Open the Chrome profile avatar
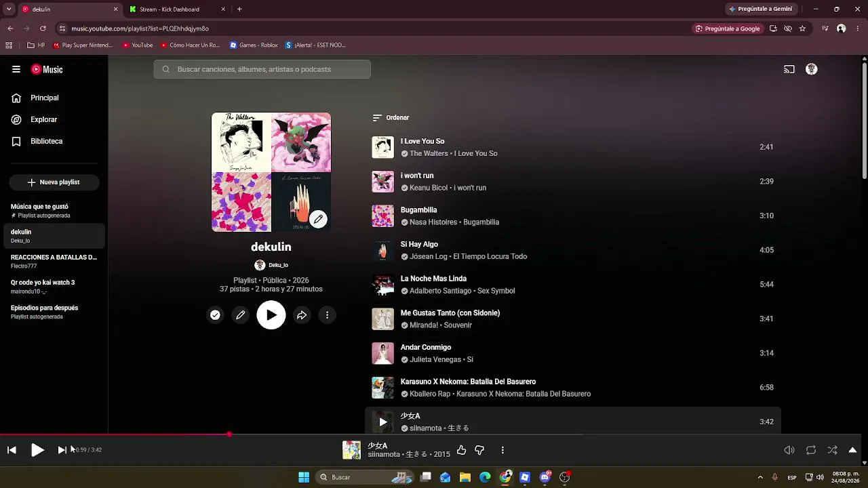 [841, 28]
